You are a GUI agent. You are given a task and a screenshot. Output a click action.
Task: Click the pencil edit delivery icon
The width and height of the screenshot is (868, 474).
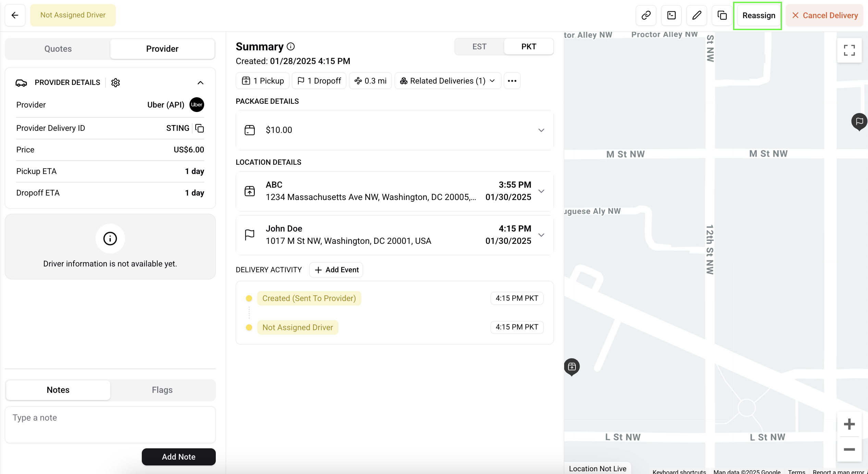point(696,15)
